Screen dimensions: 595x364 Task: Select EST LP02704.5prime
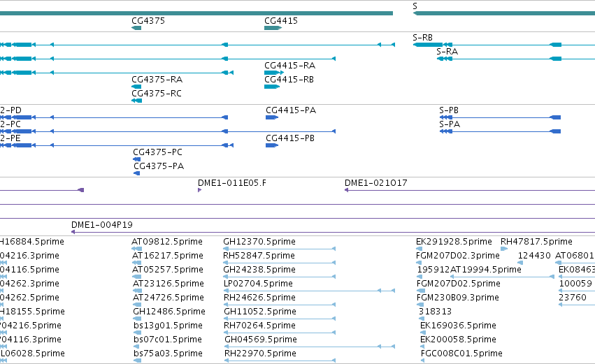pyautogui.click(x=258, y=284)
